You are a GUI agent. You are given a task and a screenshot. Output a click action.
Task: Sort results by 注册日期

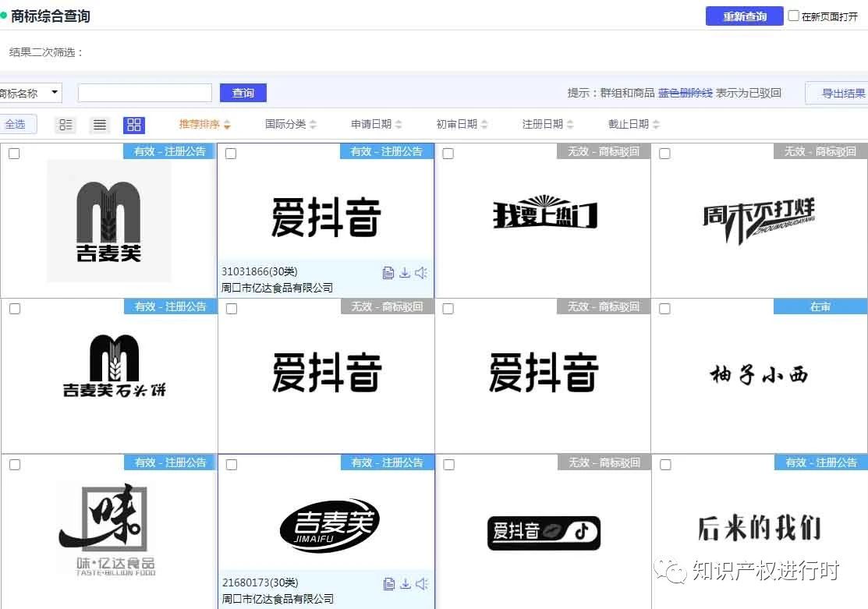[547, 124]
